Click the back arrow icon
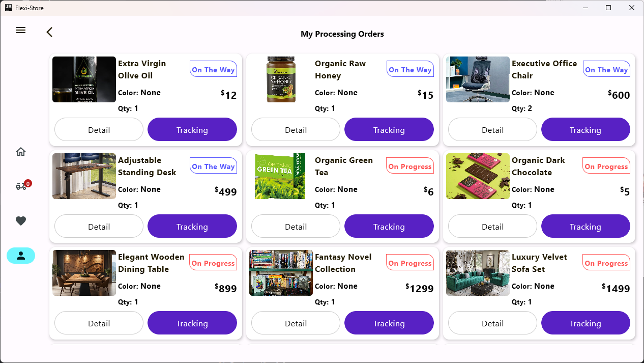This screenshot has width=644, height=363. pyautogui.click(x=49, y=32)
